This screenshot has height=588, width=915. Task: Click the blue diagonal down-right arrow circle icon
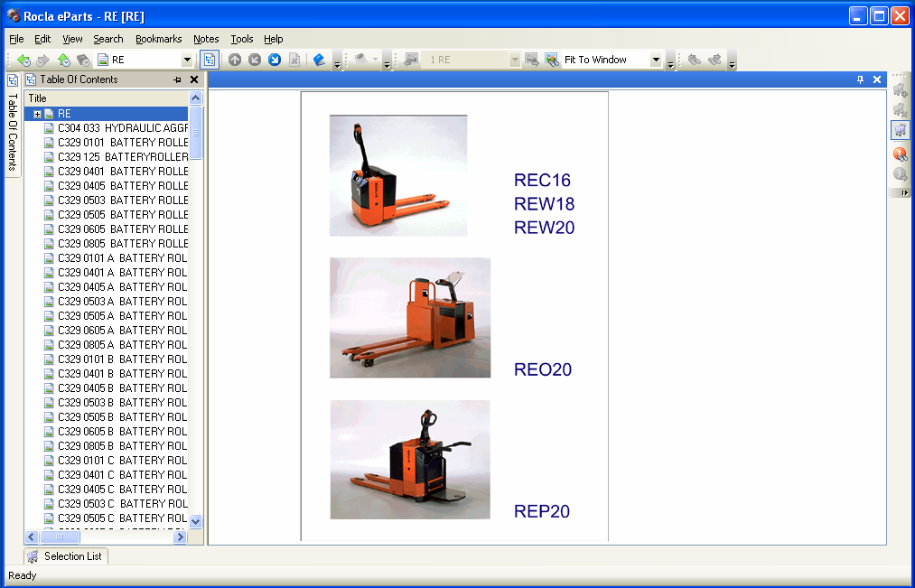275,60
